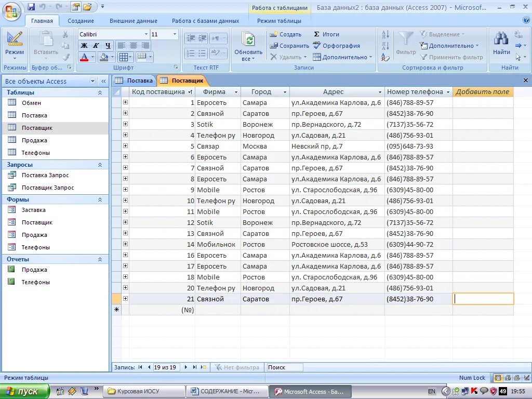This screenshot has width=532, height=399.
Task: Toggle italic К formatting
Action: (96, 46)
